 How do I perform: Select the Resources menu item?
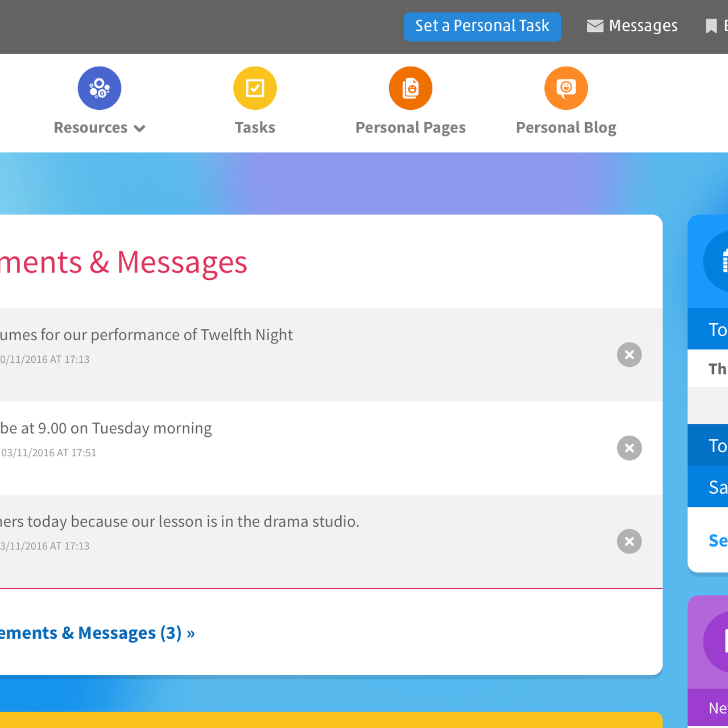point(90,127)
